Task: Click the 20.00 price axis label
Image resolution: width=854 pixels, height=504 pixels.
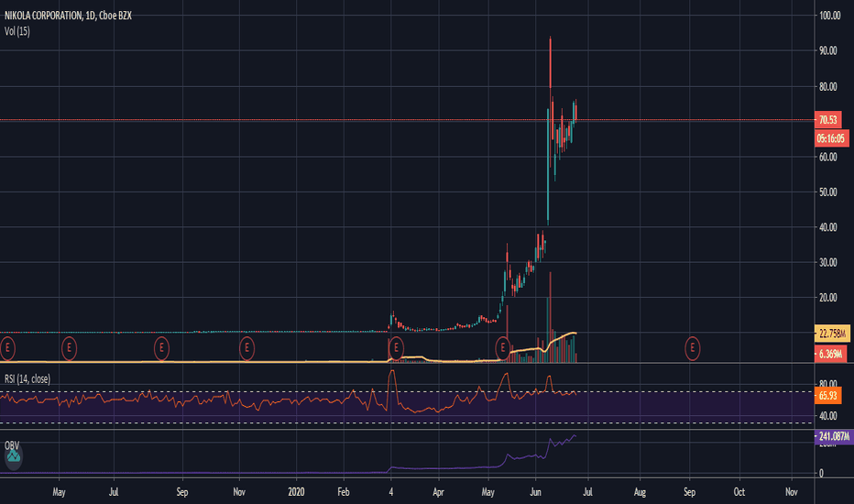Action: point(827,298)
